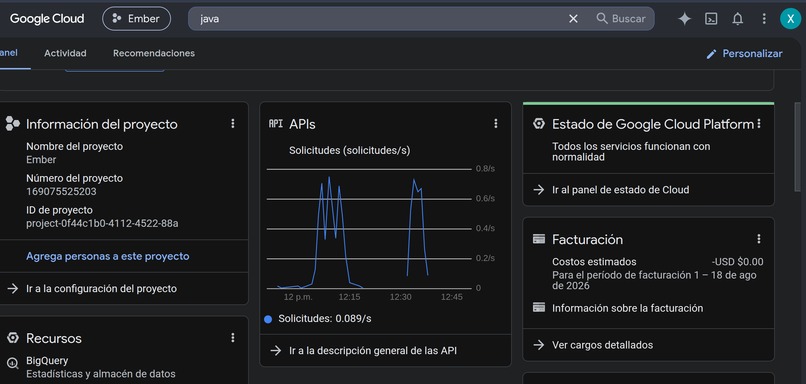The width and height of the screenshot is (806, 384).
Task: Switch to the Recomendaciones tab
Action: click(154, 53)
